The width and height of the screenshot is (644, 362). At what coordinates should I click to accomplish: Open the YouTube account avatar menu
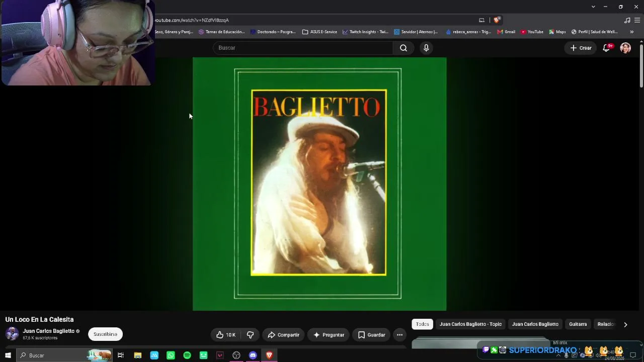tap(625, 48)
